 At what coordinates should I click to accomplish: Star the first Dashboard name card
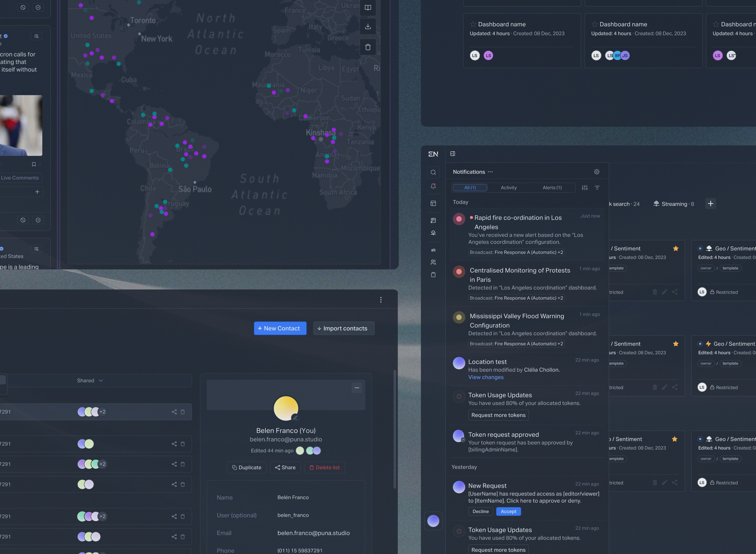pos(473,24)
